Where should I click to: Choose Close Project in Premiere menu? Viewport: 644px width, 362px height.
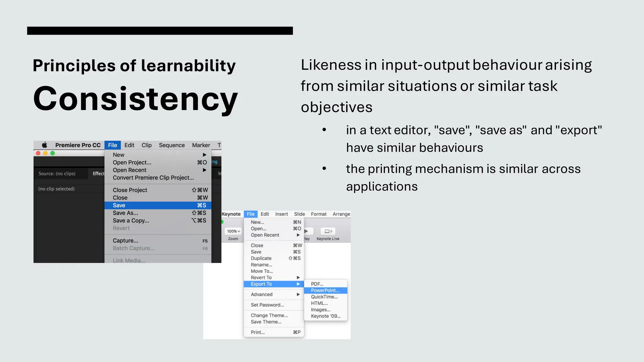click(158, 190)
